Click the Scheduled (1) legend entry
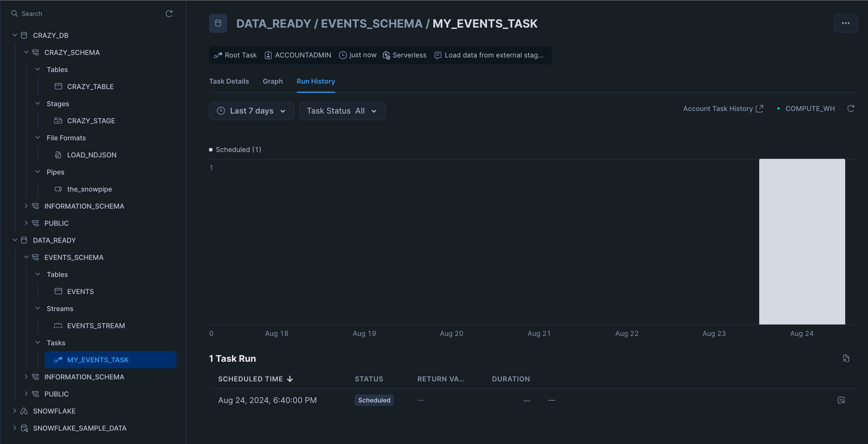Image resolution: width=868 pixels, height=444 pixels. point(235,150)
